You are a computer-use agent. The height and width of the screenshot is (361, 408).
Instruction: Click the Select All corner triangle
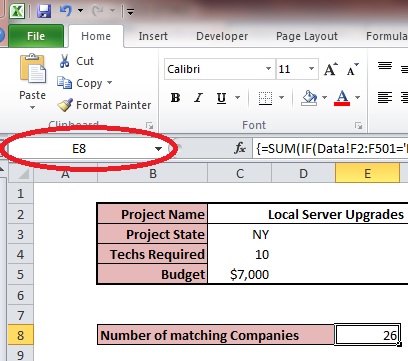point(21,173)
